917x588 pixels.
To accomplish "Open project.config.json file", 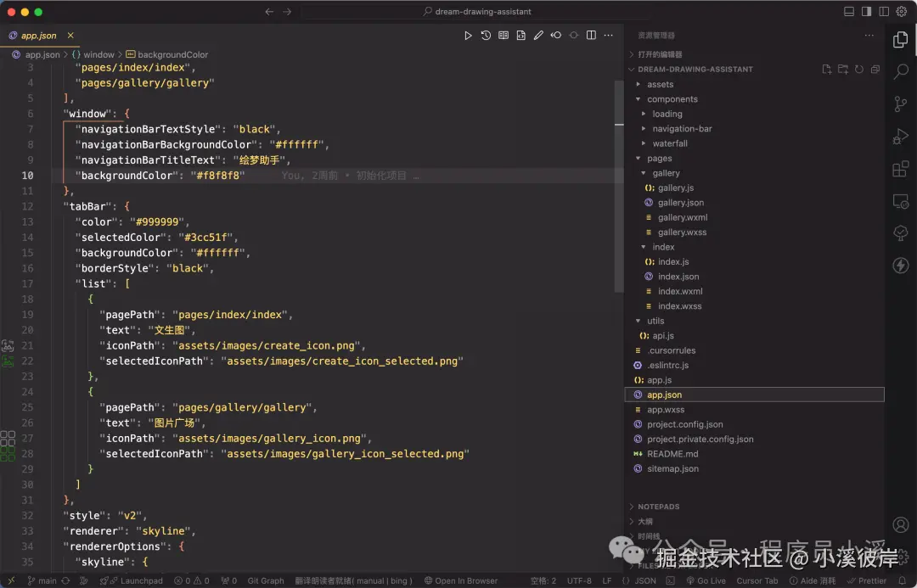I will [x=685, y=424].
